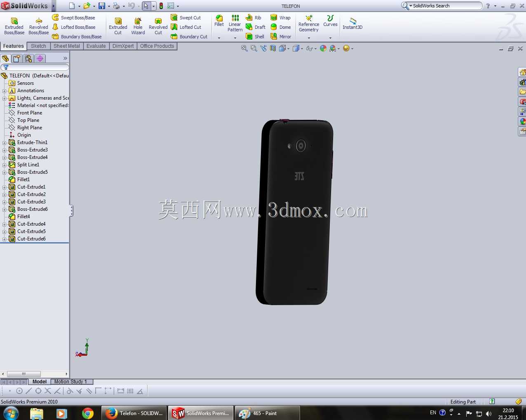The image size is (526, 420).
Task: Choose the Lofted Cut command
Action: coord(186,27)
